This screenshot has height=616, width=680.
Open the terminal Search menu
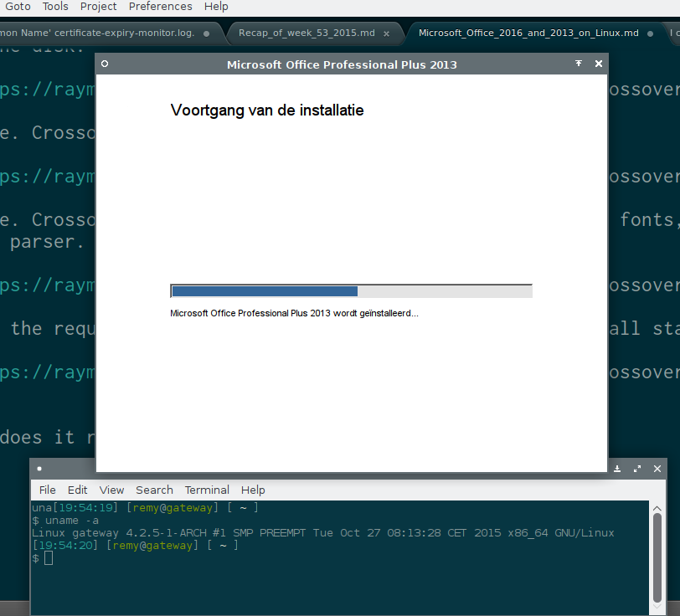coord(154,490)
